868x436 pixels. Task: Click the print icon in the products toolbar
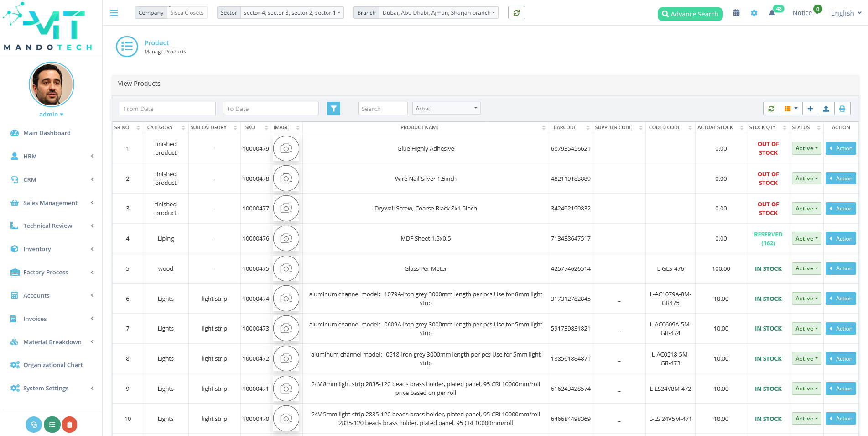(x=842, y=109)
